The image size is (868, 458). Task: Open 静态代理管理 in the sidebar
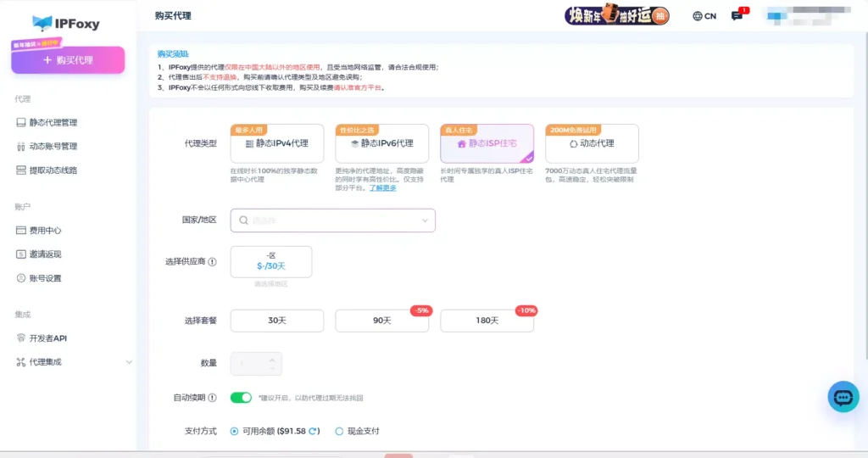pos(53,122)
